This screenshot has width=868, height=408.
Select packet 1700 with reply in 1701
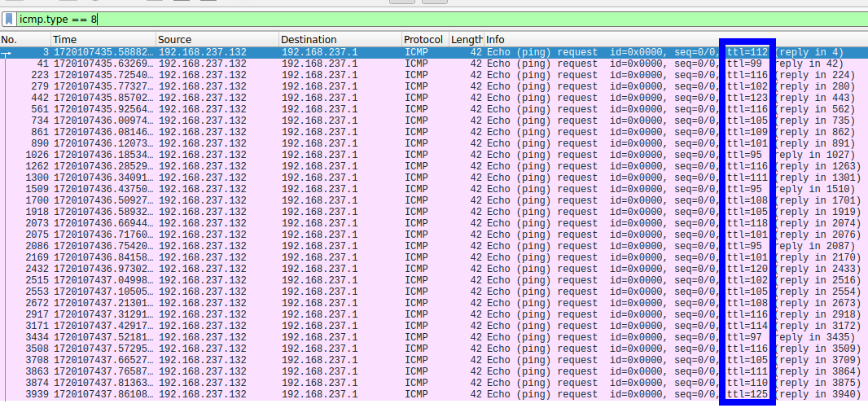pyautogui.click(x=434, y=200)
